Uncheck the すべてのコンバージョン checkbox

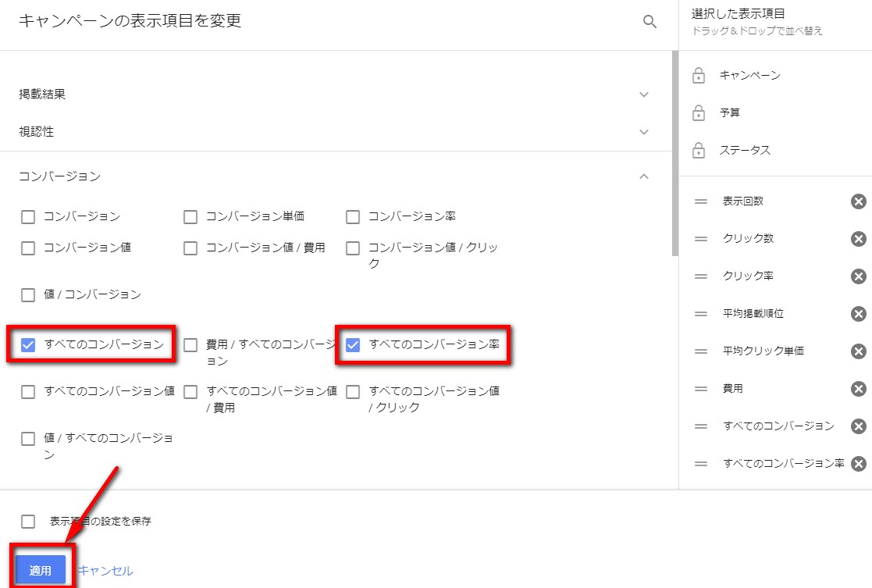click(28, 344)
